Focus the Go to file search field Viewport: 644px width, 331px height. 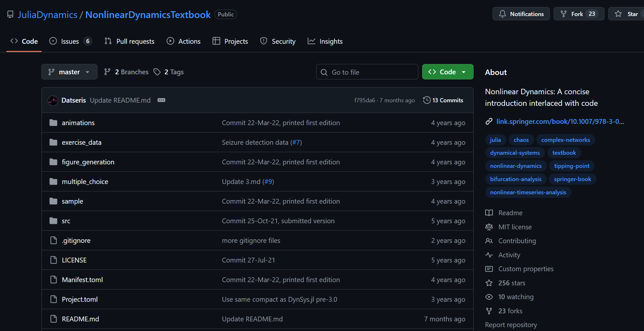(x=367, y=72)
